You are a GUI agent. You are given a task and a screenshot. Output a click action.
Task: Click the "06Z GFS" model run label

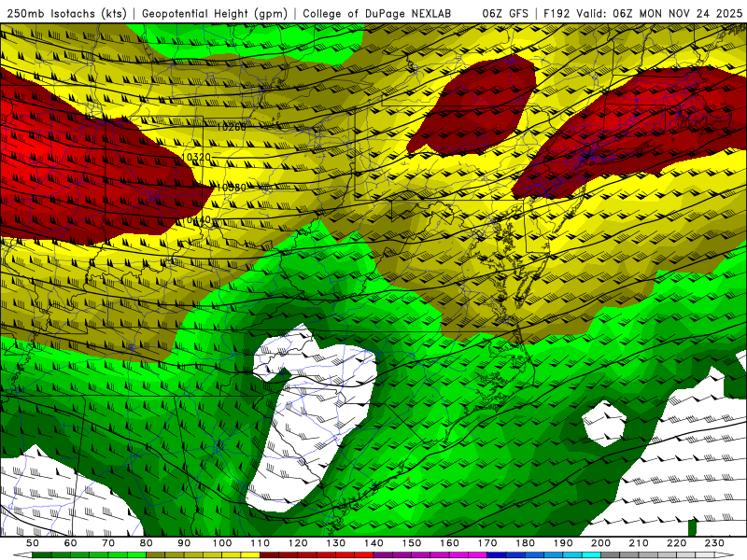(x=505, y=13)
